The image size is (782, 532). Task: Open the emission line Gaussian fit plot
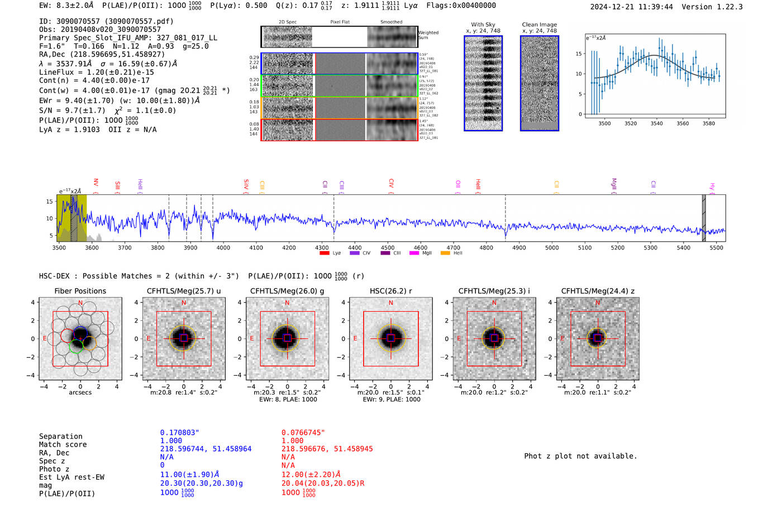coord(655,76)
